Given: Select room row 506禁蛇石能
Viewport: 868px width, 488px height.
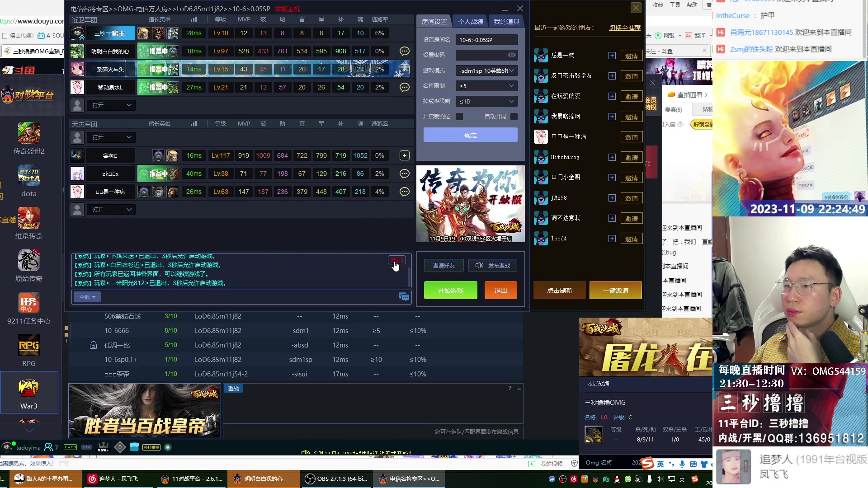Looking at the screenshot, I should point(296,316).
